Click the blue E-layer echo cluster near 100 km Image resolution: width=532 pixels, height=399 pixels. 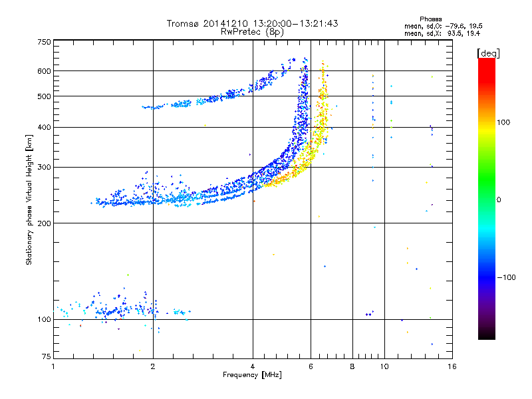coord(122,309)
